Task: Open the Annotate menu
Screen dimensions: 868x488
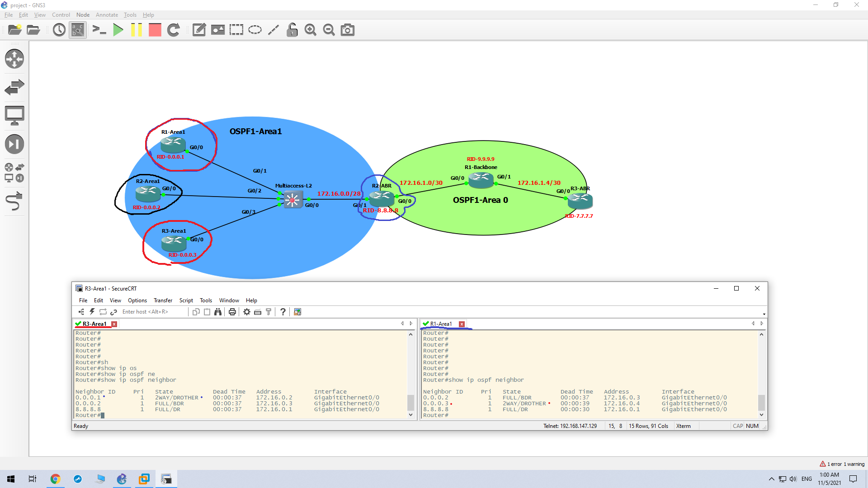Action: pyautogui.click(x=107, y=15)
